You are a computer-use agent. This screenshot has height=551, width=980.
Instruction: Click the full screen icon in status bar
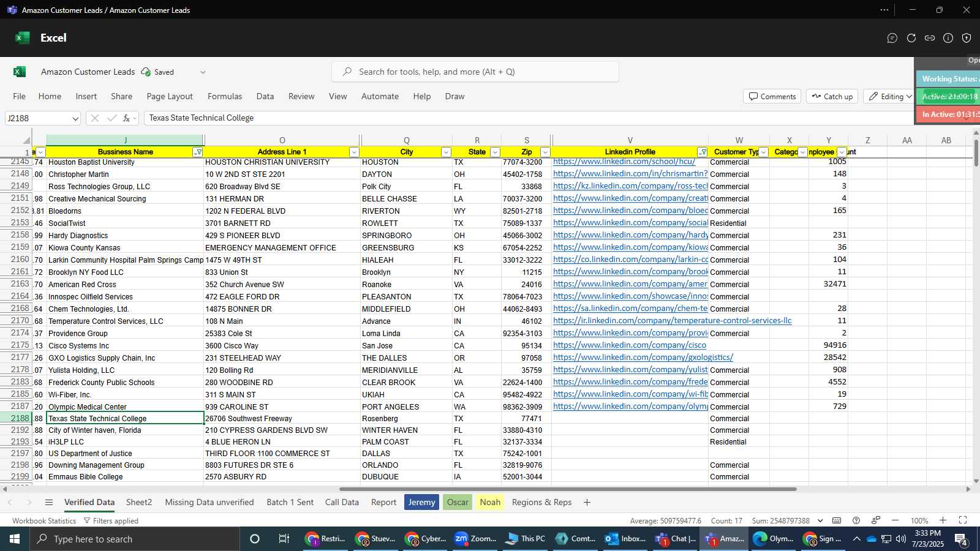coord(963,520)
